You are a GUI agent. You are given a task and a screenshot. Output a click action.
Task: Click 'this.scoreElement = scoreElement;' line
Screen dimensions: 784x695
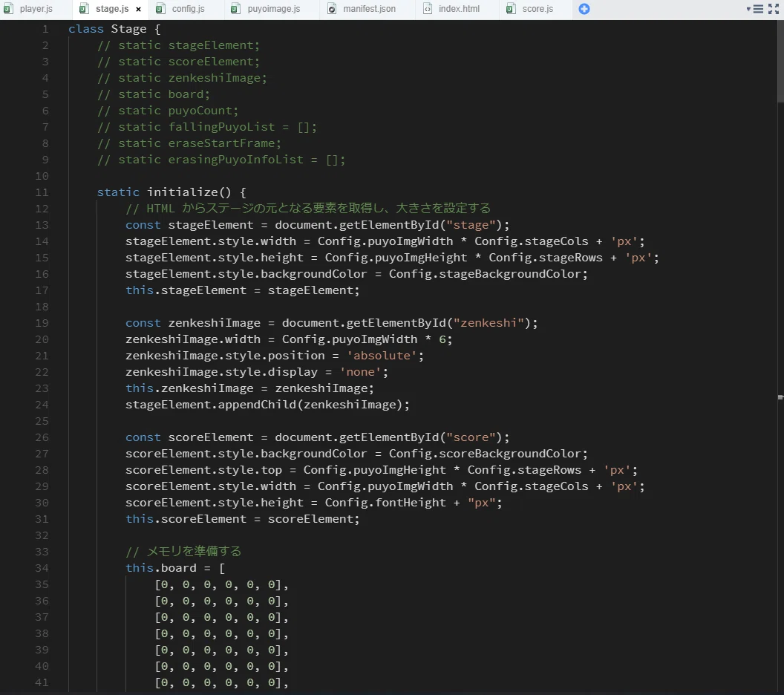coord(243,519)
